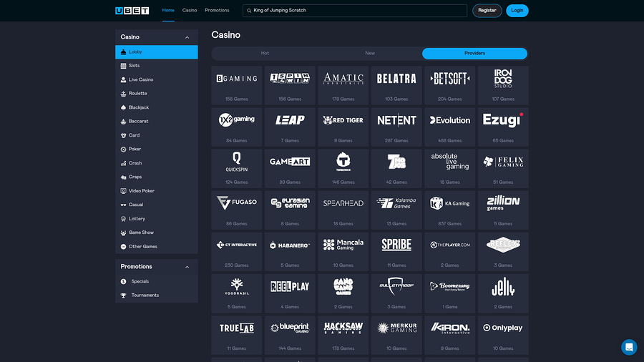This screenshot has height=362, width=644.
Task: Select the Slots category icon
Action: (123, 66)
